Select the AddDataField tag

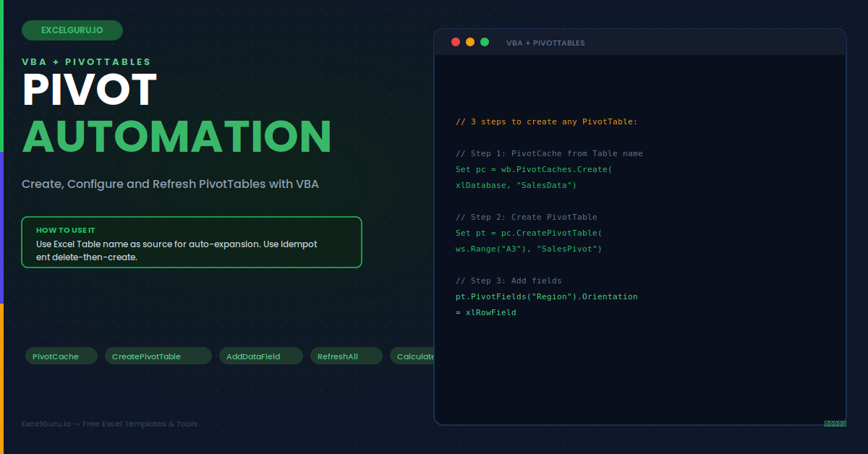click(x=260, y=356)
